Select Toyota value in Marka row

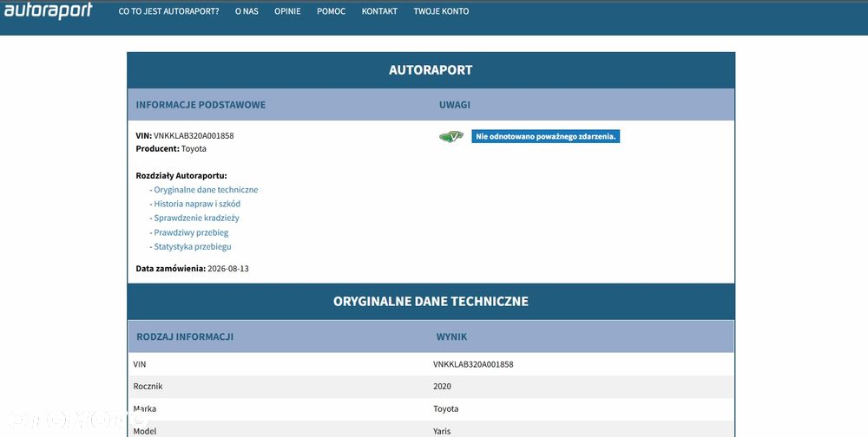click(x=445, y=408)
